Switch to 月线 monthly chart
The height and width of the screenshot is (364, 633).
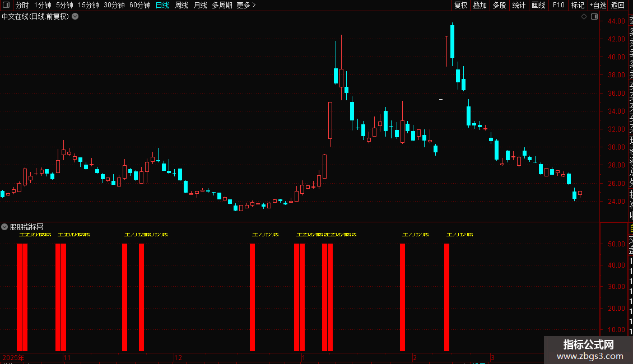click(x=200, y=5)
